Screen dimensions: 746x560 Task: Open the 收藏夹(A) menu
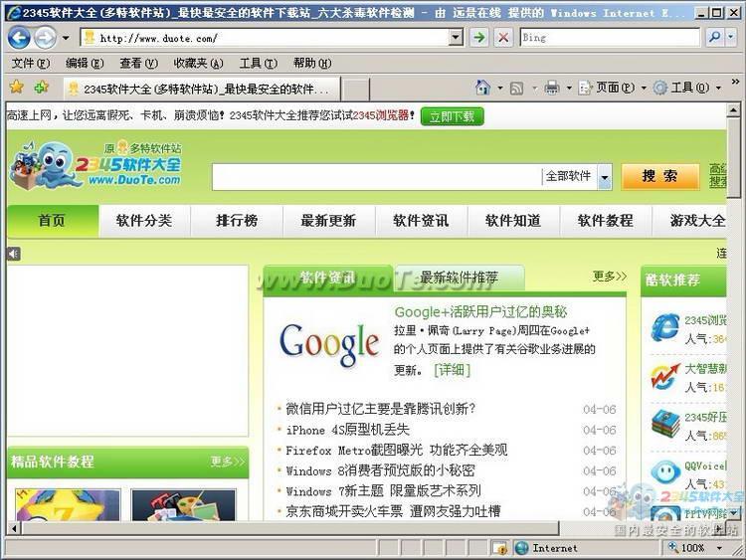(198, 63)
